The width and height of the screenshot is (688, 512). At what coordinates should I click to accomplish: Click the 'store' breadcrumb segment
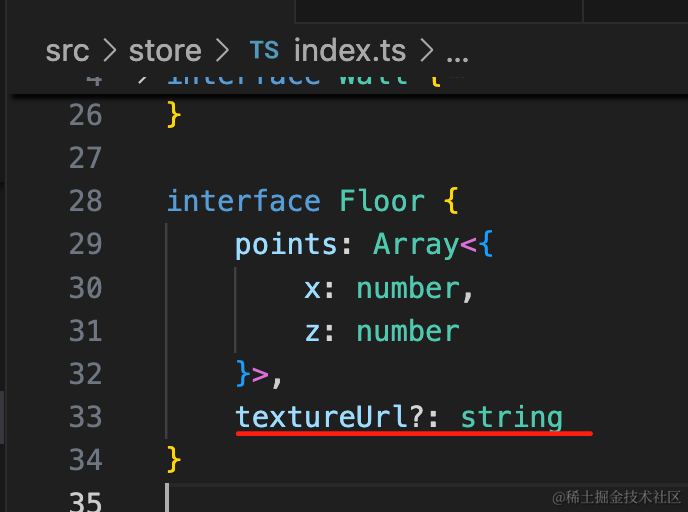pyautogui.click(x=165, y=51)
